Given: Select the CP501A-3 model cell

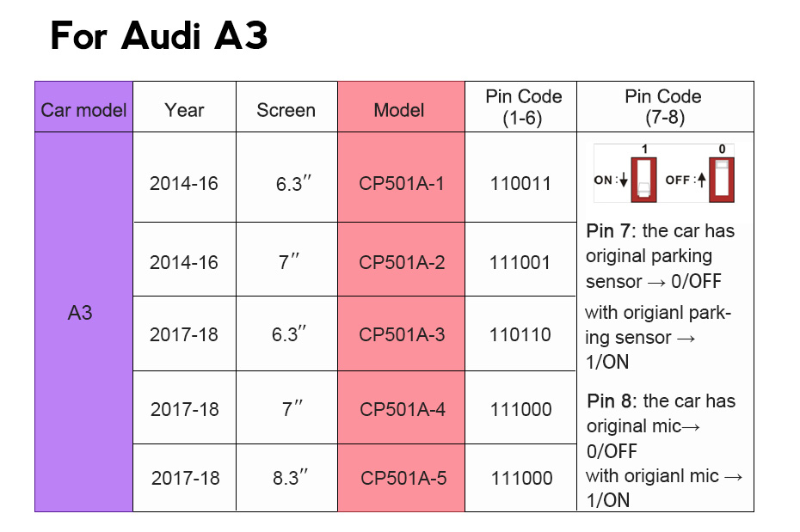Looking at the screenshot, I should tap(401, 333).
